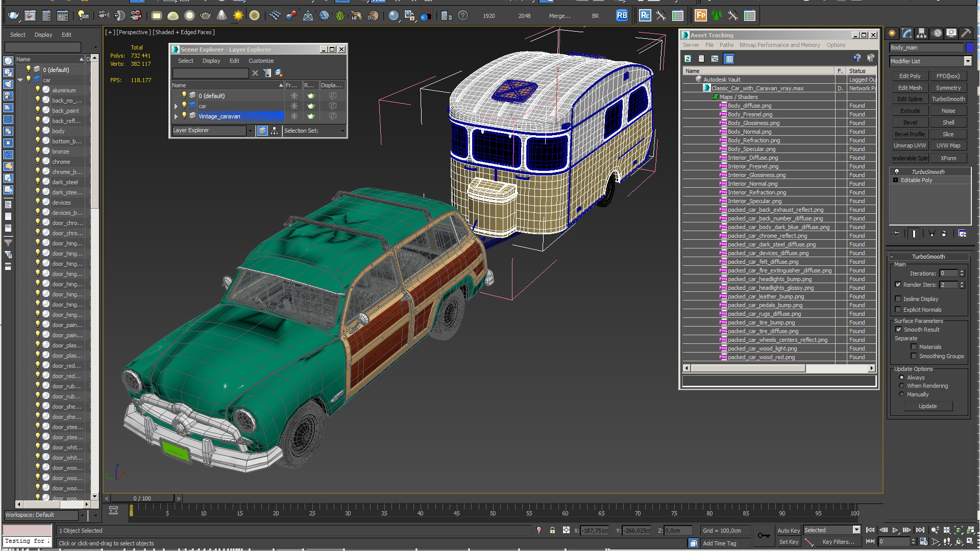The width and height of the screenshot is (980, 551).
Task: Open Paths menu in Asset Tracking
Action: [726, 45]
